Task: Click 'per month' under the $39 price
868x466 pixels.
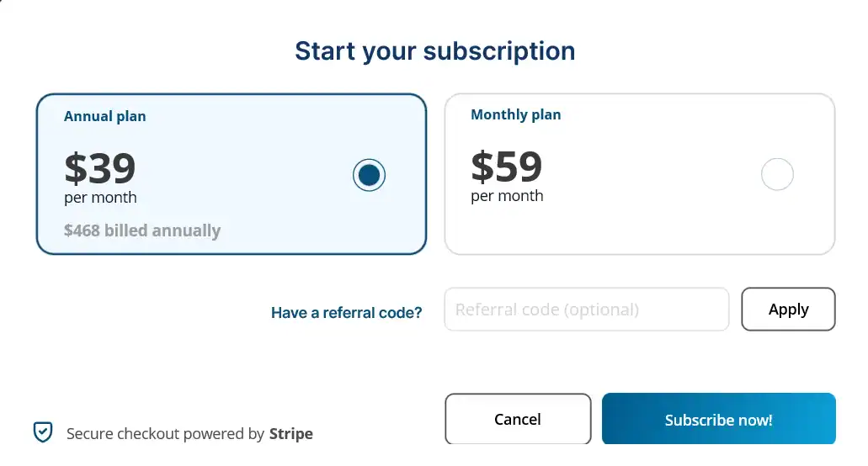Action: coord(100,199)
